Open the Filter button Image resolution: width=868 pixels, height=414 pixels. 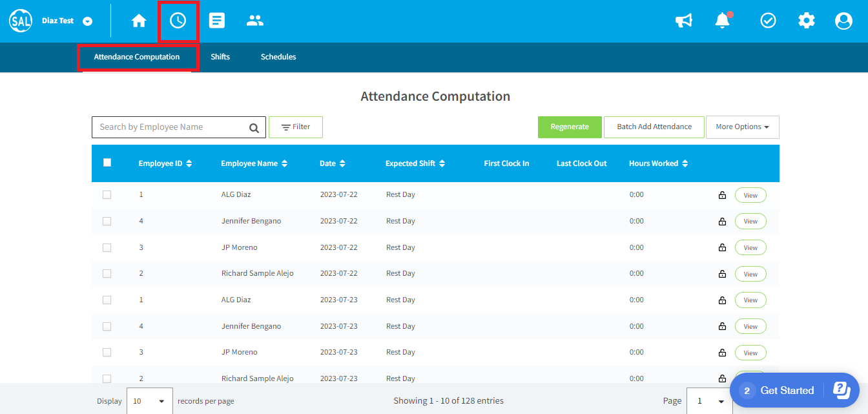[x=296, y=127]
